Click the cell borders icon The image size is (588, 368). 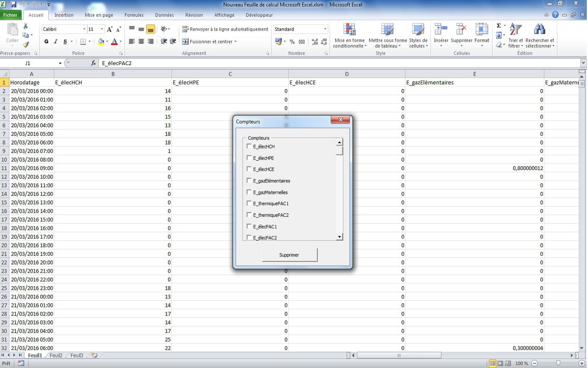tap(83, 41)
